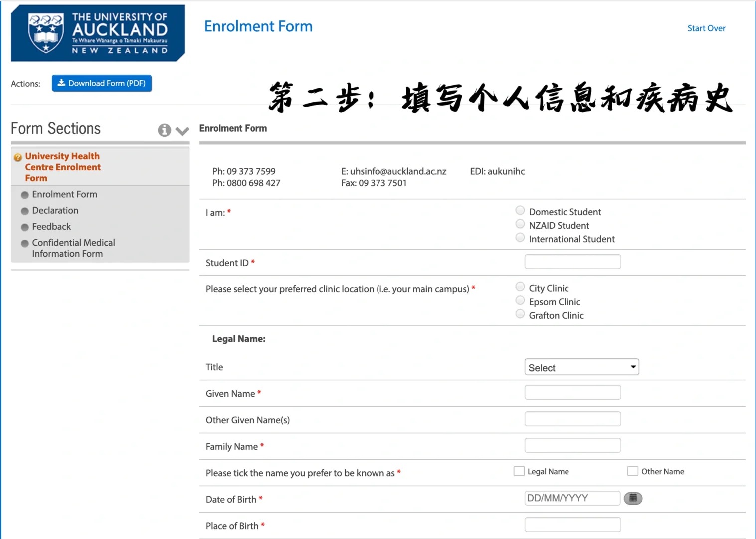
Task: Open the Date of Birth calendar picker
Action: tap(633, 498)
